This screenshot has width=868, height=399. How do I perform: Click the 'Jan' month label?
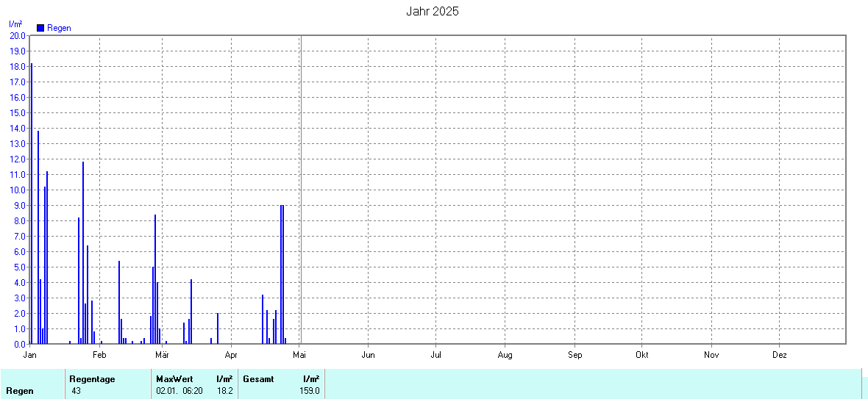(30, 355)
